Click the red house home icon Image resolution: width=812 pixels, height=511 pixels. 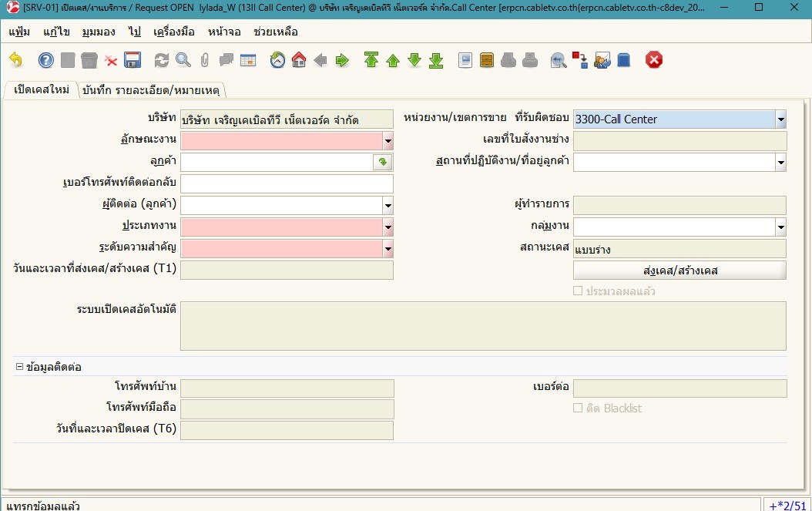299,60
